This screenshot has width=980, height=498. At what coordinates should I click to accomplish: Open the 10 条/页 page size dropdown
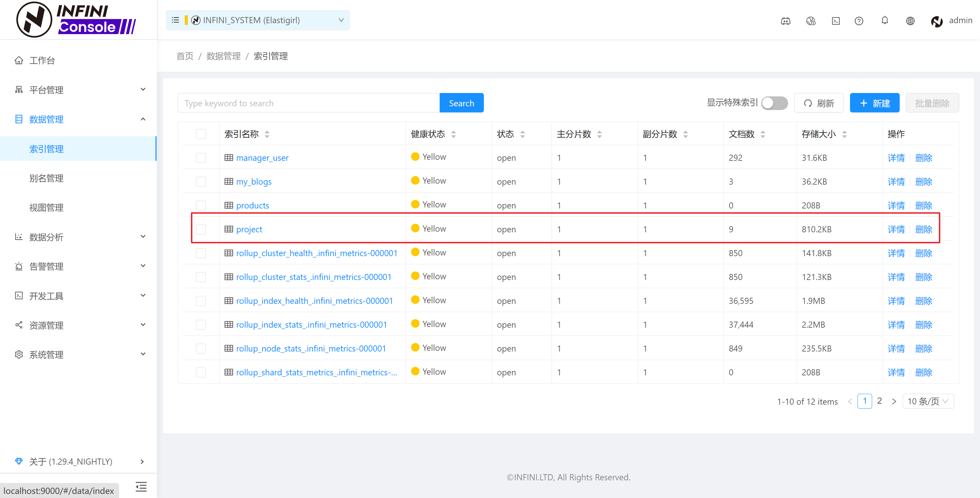928,401
